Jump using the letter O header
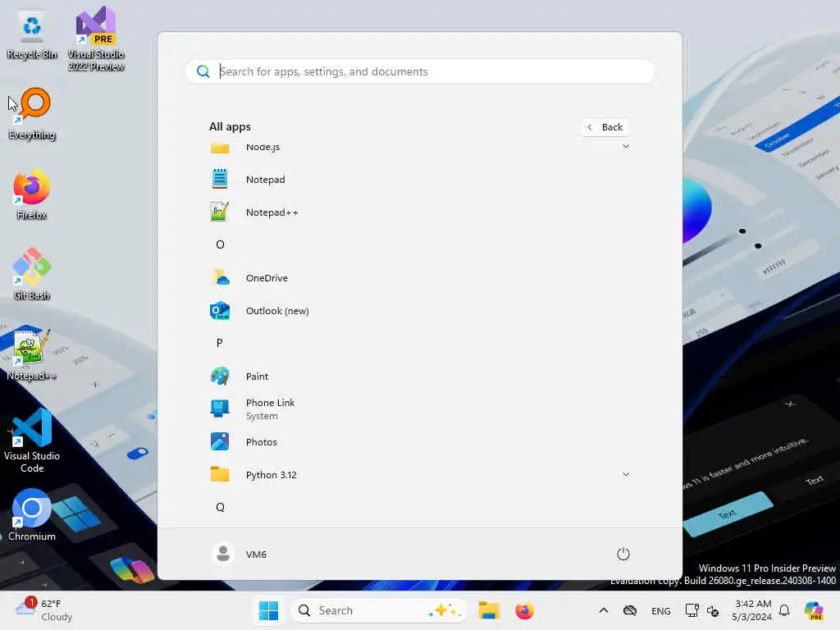Viewport: 840px width, 630px height. point(220,244)
